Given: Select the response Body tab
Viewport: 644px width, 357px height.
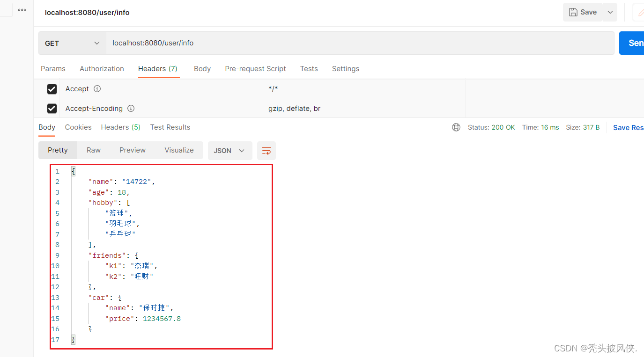Looking at the screenshot, I should [47, 127].
